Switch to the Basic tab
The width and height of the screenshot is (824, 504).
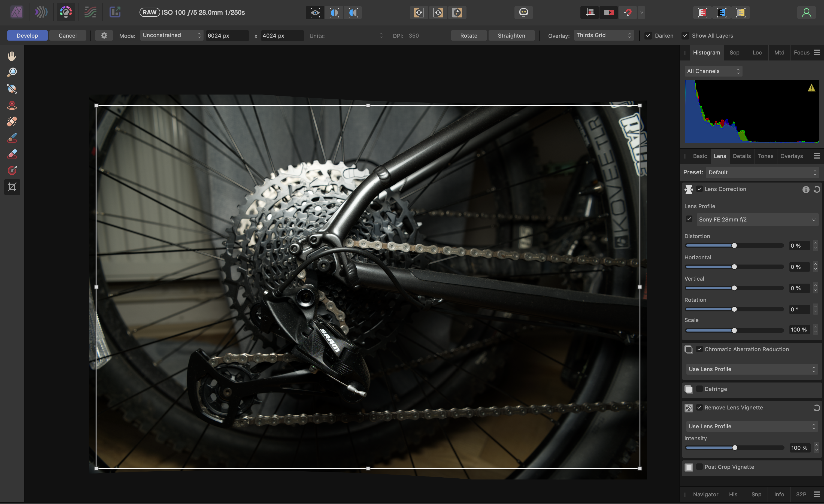click(x=699, y=156)
